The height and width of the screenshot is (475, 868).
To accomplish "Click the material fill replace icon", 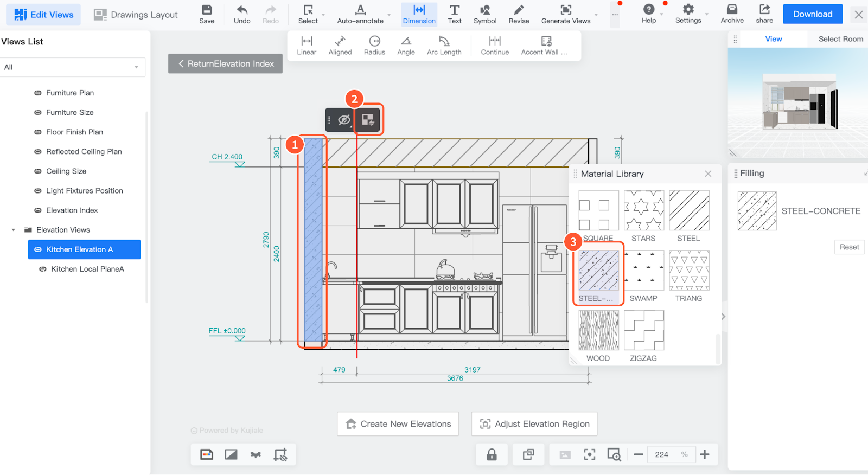I will pos(368,120).
